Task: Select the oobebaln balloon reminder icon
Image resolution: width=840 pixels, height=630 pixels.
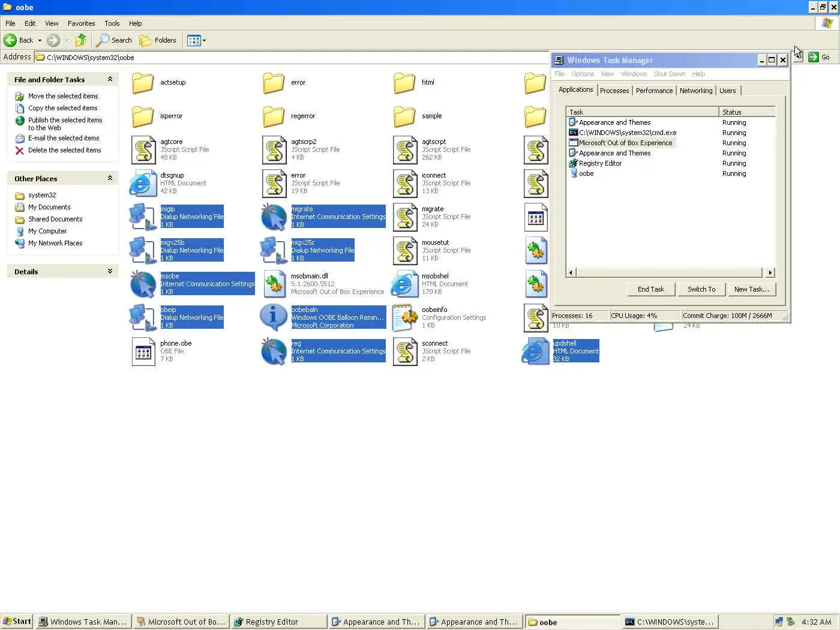Action: click(x=274, y=317)
